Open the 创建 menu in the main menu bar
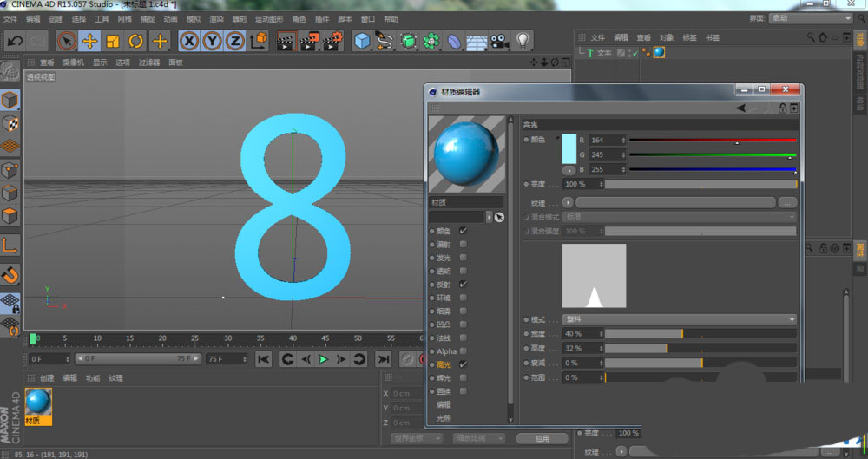The image size is (868, 459). tap(56, 19)
